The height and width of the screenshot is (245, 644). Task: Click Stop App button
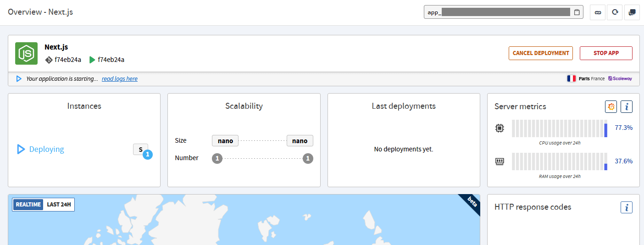[606, 53]
